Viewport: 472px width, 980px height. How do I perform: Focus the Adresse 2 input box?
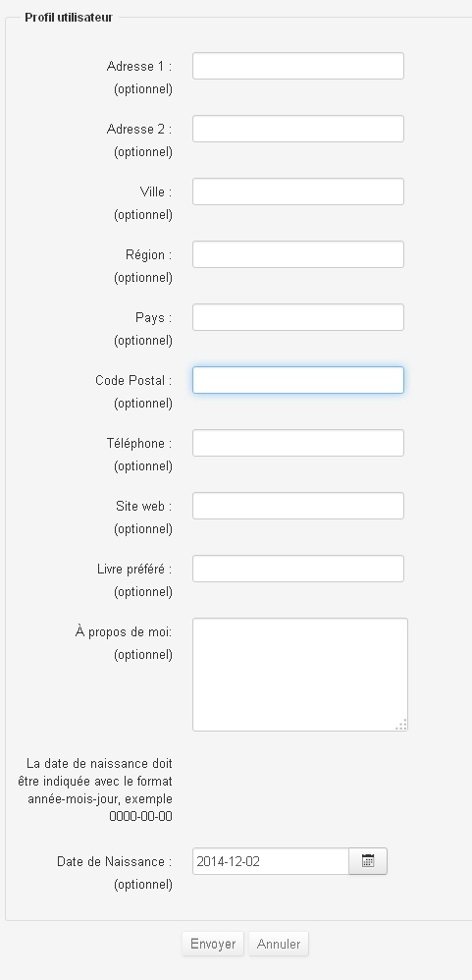[x=297, y=129]
